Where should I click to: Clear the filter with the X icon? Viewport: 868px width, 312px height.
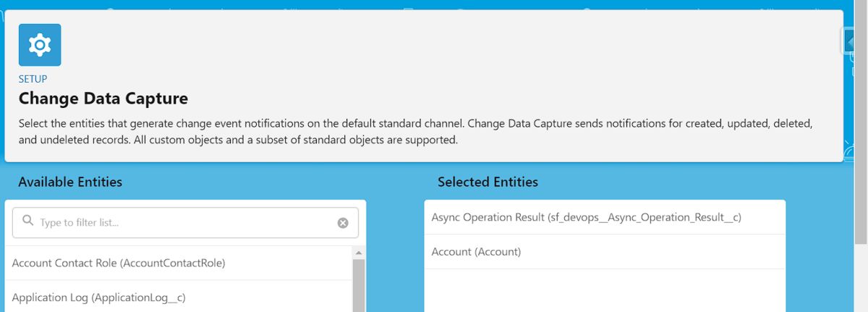tap(343, 223)
